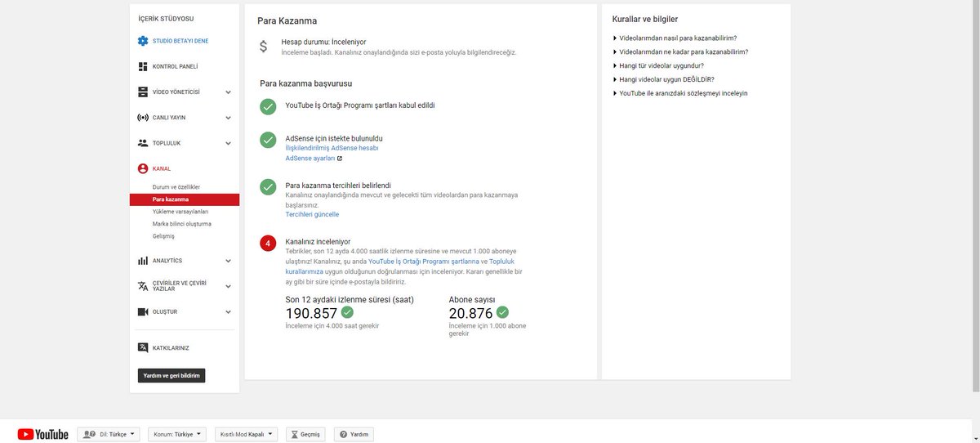Click the Geçmiş button in footer
Viewport: 980px width, 443px height.
[x=306, y=434]
